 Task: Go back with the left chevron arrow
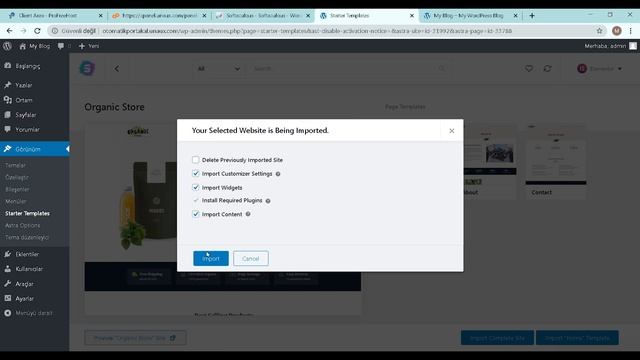(117, 69)
